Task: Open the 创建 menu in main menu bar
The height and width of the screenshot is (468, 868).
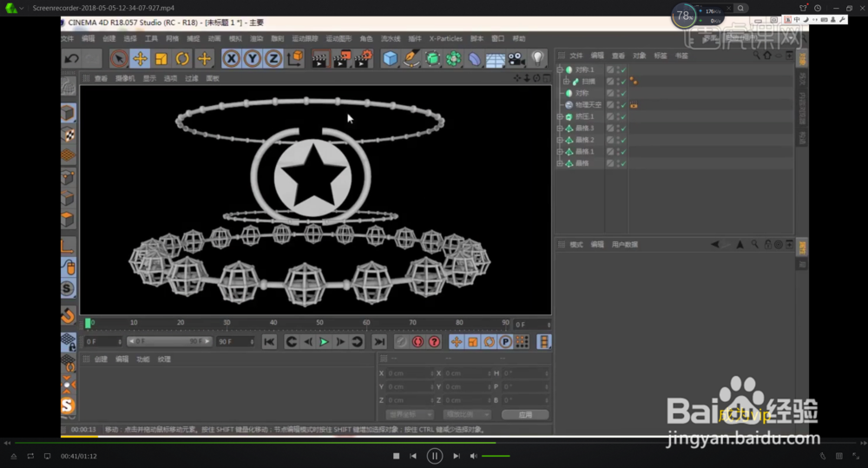Action: 109,39
